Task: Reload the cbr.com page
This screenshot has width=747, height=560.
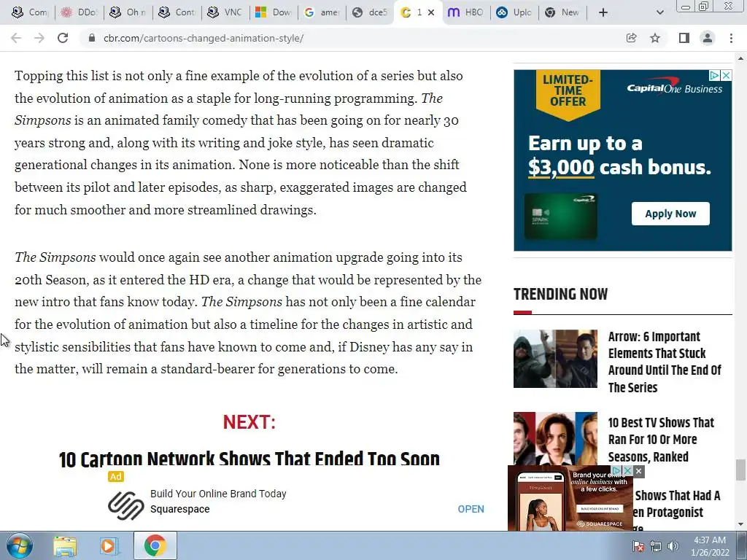Action: (63, 38)
